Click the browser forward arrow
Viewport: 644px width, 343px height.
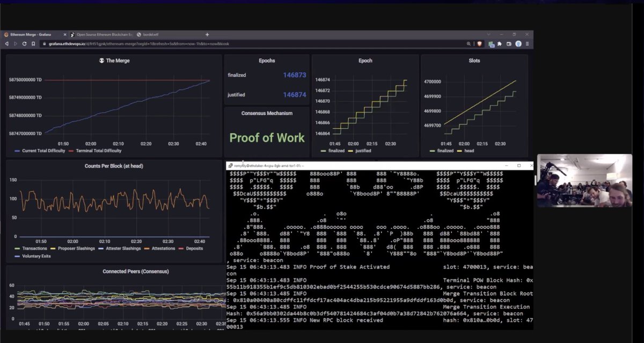click(x=16, y=43)
